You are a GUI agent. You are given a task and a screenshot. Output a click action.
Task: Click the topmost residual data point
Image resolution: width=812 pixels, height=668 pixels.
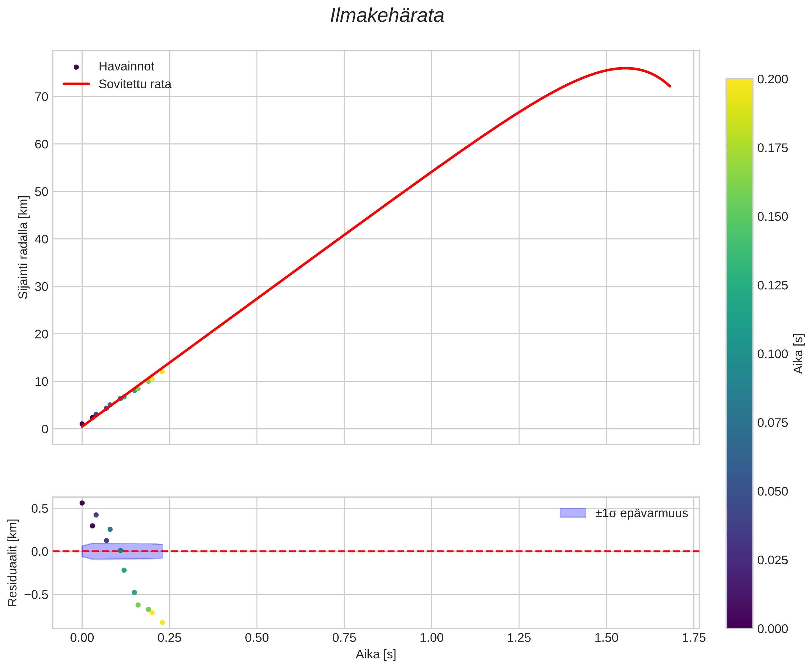click(x=82, y=503)
